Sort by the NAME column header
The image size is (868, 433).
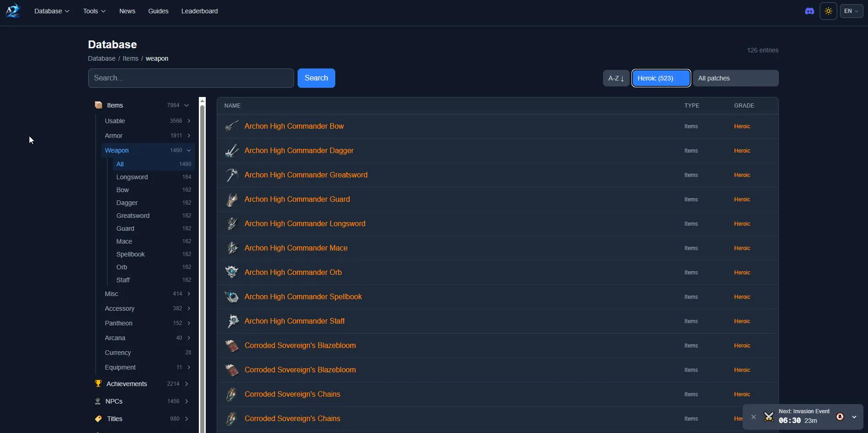coord(232,106)
